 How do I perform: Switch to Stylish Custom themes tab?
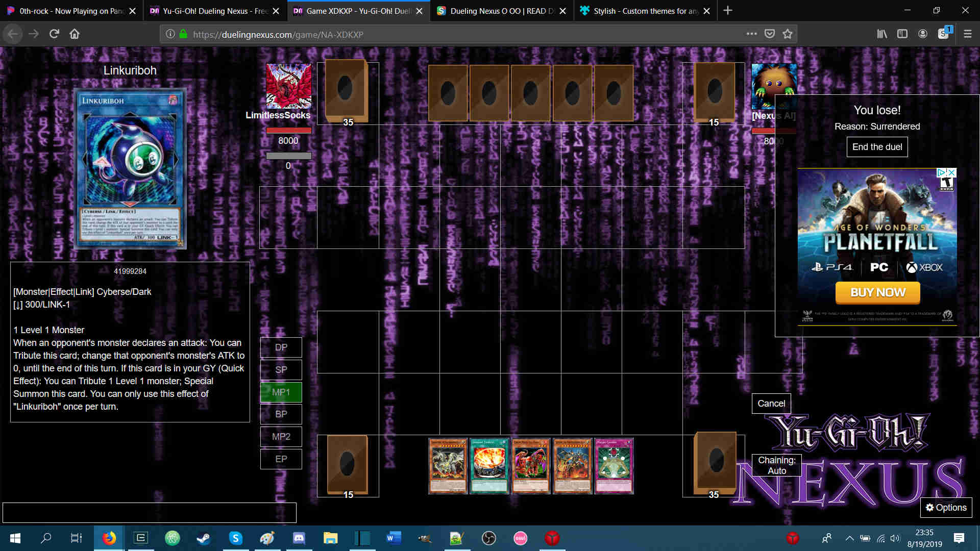click(x=646, y=11)
